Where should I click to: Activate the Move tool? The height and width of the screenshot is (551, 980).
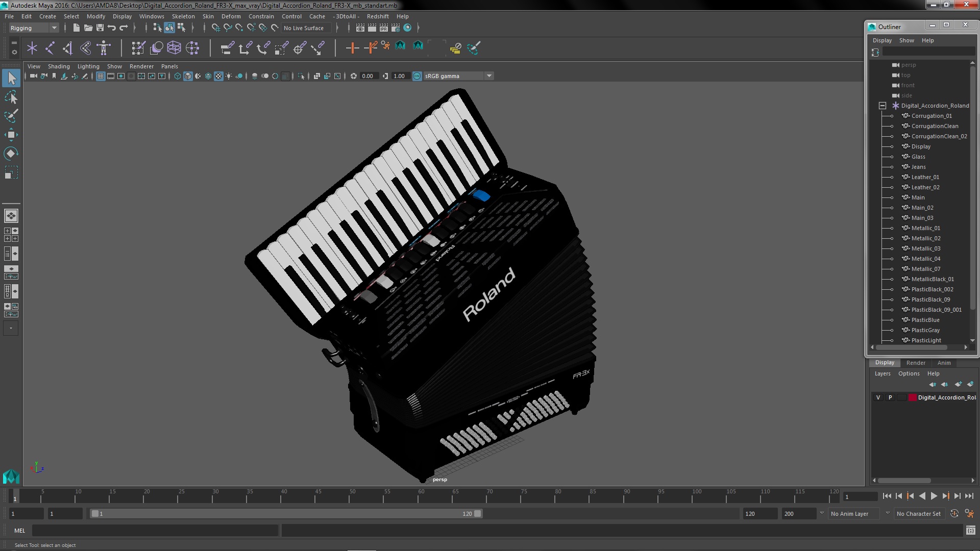pyautogui.click(x=11, y=135)
